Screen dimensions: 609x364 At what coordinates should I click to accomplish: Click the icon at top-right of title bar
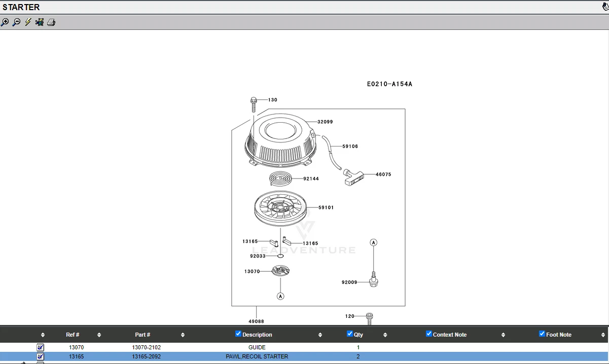(x=605, y=7)
